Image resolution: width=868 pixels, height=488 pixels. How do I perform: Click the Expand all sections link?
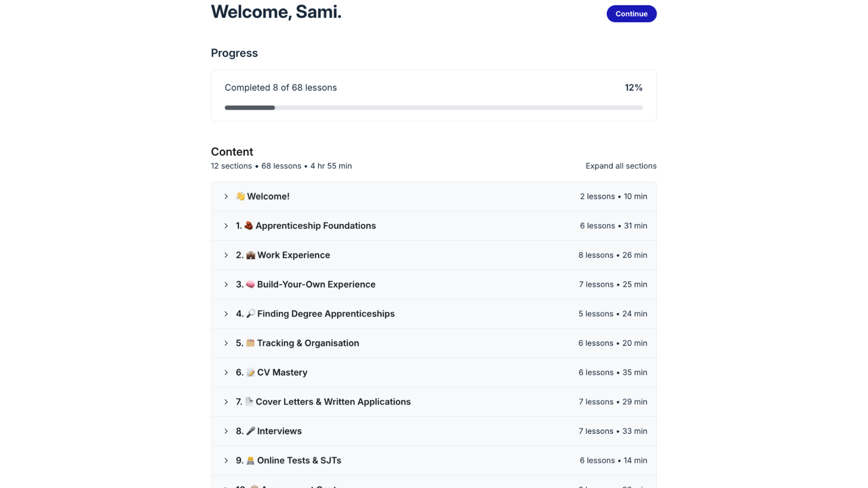[621, 166]
